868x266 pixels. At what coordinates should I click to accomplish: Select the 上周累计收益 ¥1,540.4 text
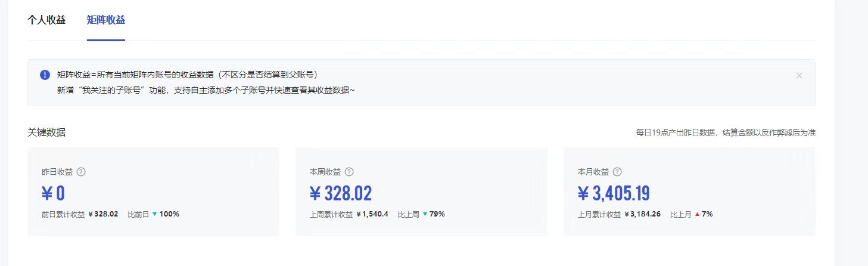[349, 214]
